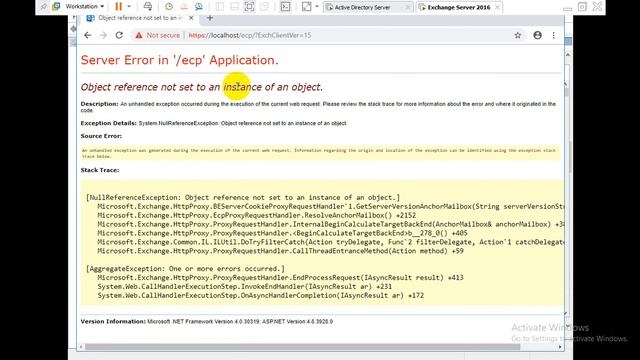Close the Exchange Server 2016 tab
The width and height of the screenshot is (640, 360).
[x=497, y=7]
